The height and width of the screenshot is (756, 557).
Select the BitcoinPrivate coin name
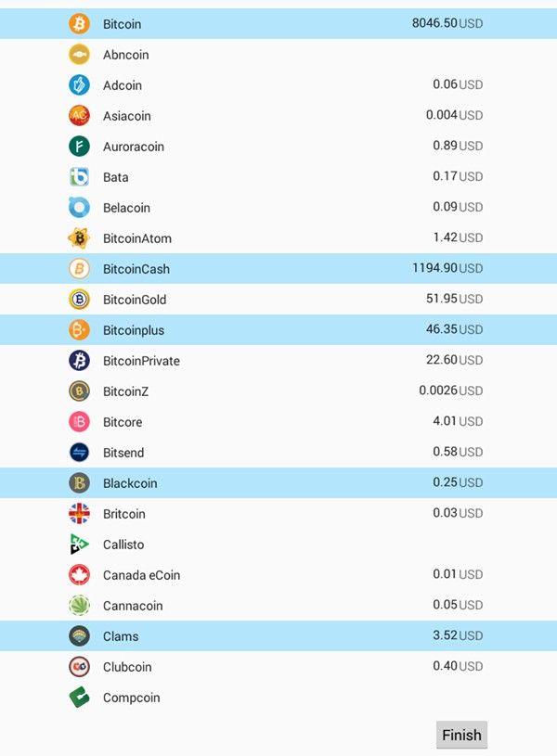141,361
